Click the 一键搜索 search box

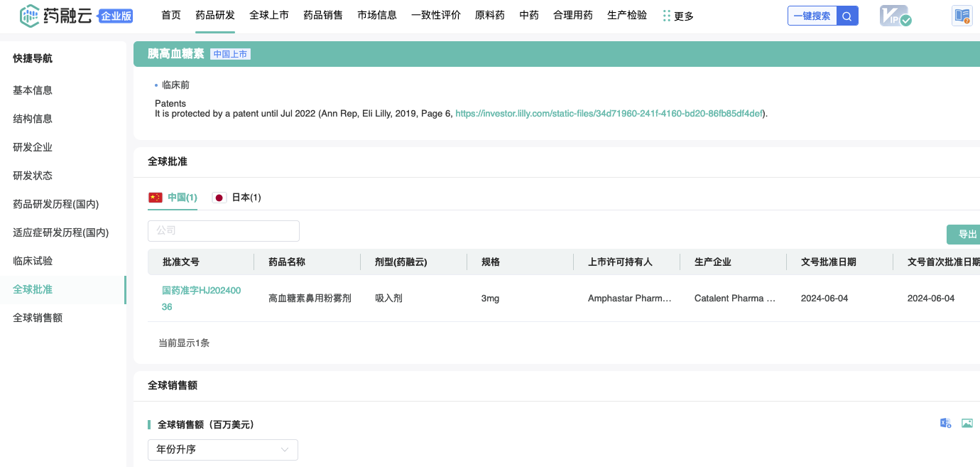[812, 16]
